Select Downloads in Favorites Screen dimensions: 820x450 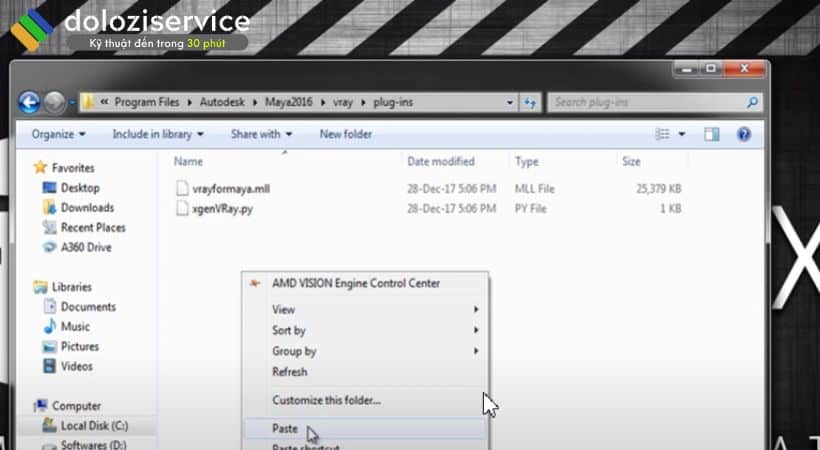(x=87, y=208)
